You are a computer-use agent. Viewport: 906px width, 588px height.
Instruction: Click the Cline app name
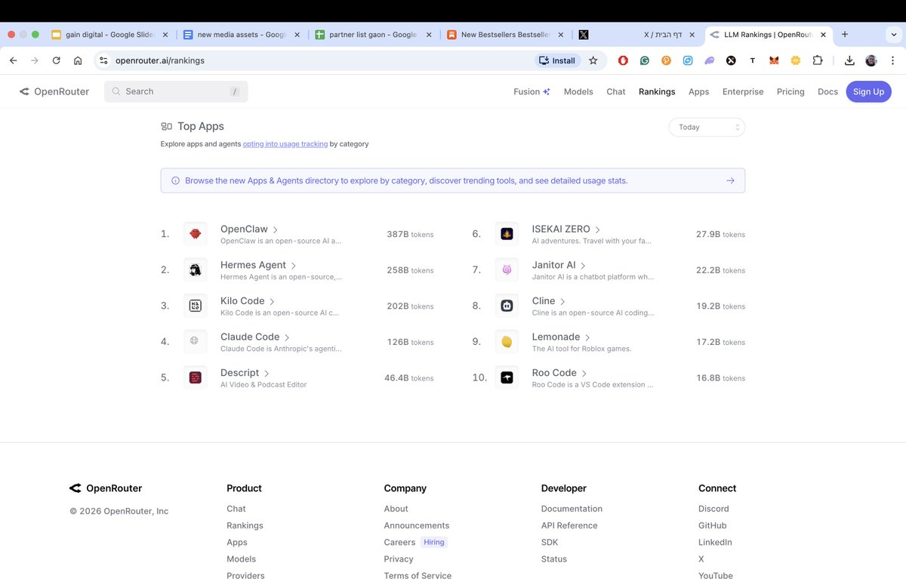click(x=544, y=301)
